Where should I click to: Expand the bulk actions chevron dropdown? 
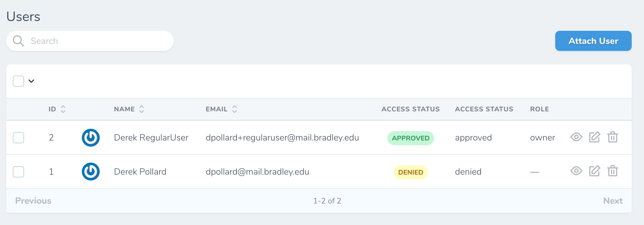[32, 81]
